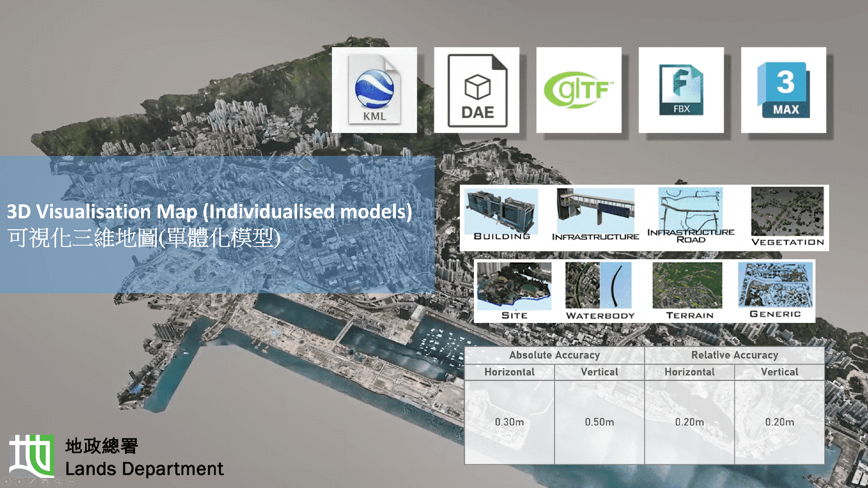The image size is (868, 488).
Task: Go to the previous slide arrow
Action: pyautogui.click(x=6, y=482)
